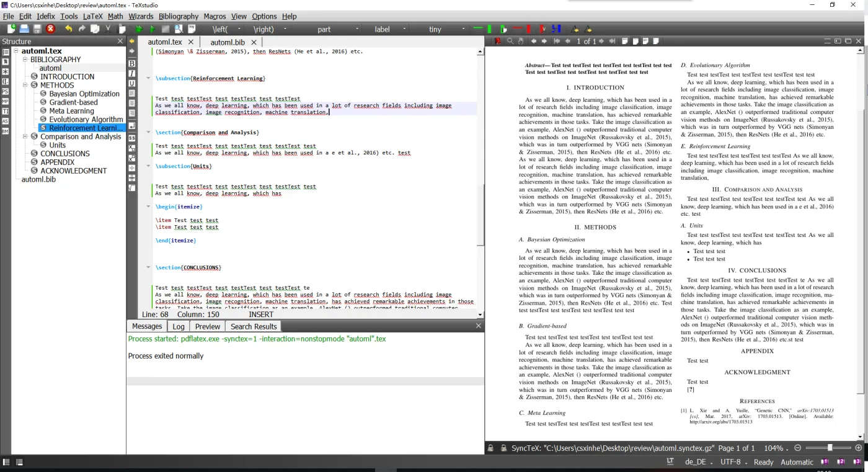
Task: Collapse the BIBLIOGRAPHY node in the structure tree
Action: pyautogui.click(x=25, y=60)
